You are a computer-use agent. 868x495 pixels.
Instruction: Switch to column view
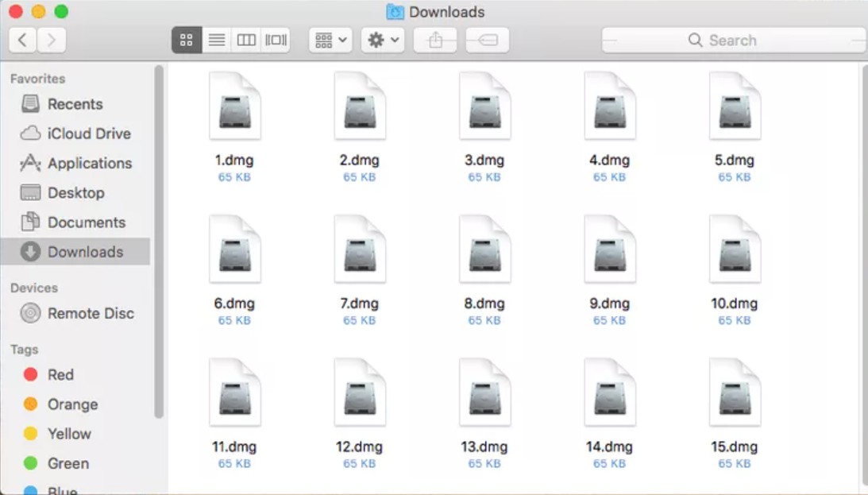pyautogui.click(x=247, y=40)
